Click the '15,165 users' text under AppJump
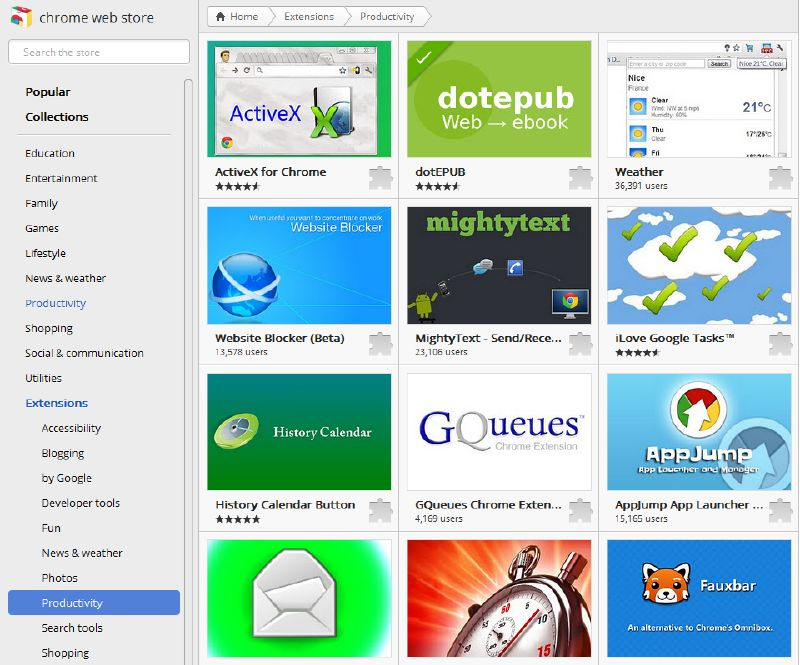Screen dimensions: 800x665 pos(641,519)
